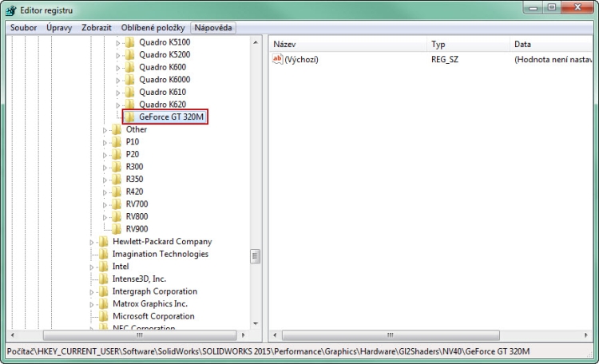The height and width of the screenshot is (364, 599).
Task: Click the Intel folder icon
Action: point(103,267)
